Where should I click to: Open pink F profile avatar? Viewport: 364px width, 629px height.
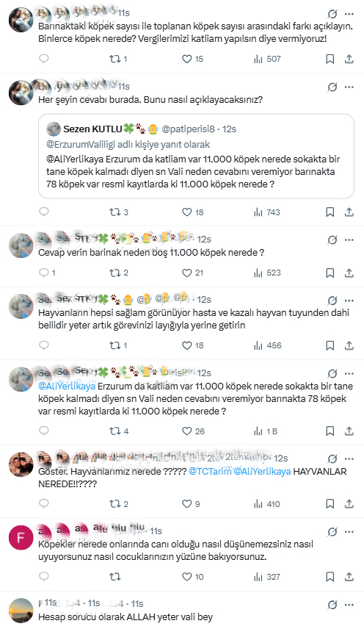tap(21, 538)
